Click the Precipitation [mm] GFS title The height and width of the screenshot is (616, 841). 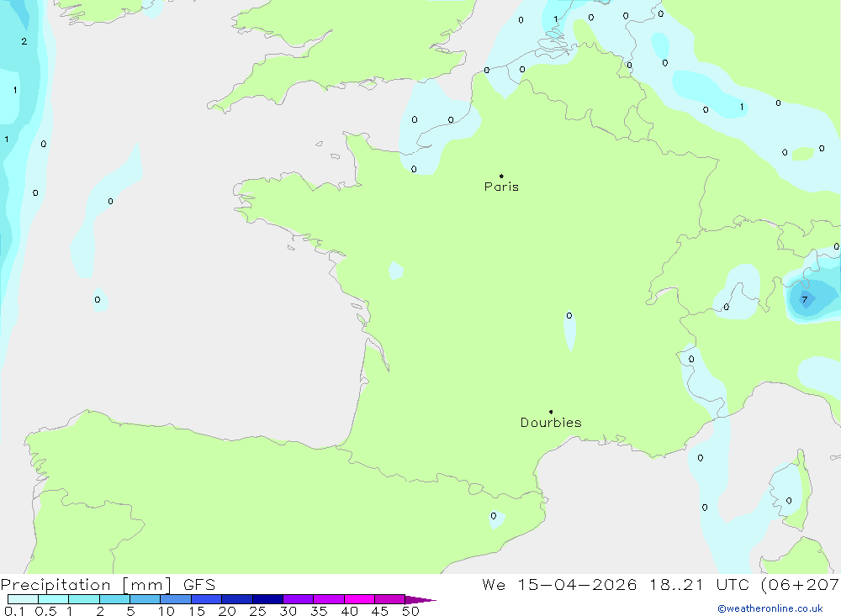[108, 584]
